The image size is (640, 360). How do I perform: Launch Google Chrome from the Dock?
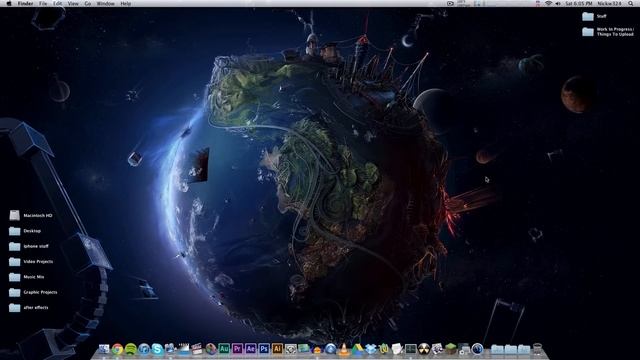(x=117, y=349)
